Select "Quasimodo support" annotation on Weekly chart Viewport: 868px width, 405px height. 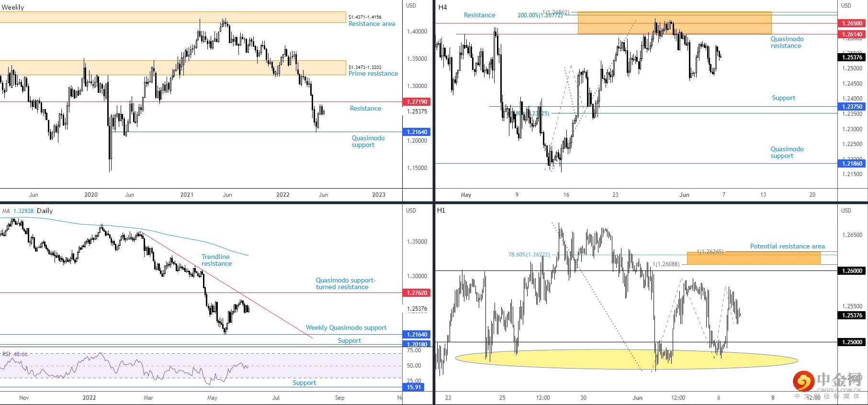(368, 142)
